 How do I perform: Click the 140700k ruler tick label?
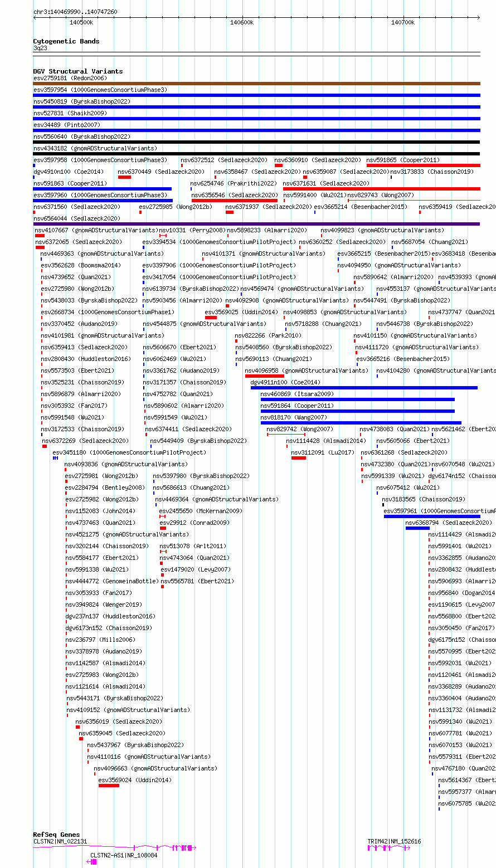pos(403,22)
